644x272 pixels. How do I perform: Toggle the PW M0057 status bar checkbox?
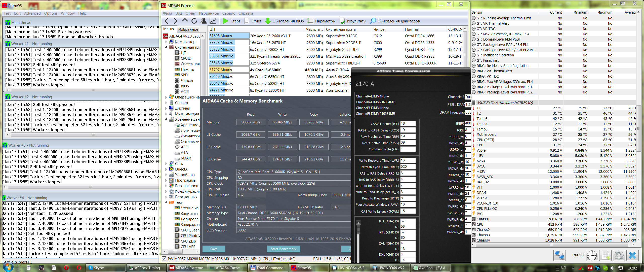coord(164,259)
